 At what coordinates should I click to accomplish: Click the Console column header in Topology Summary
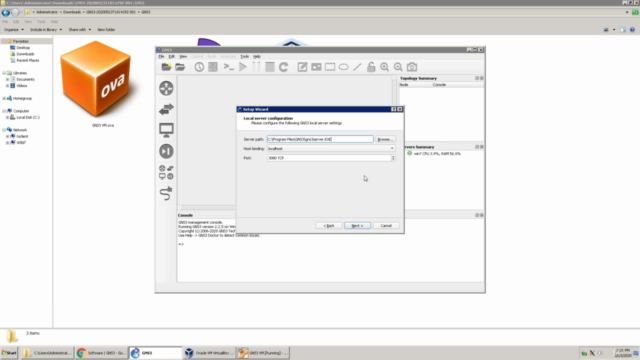pyautogui.click(x=439, y=84)
